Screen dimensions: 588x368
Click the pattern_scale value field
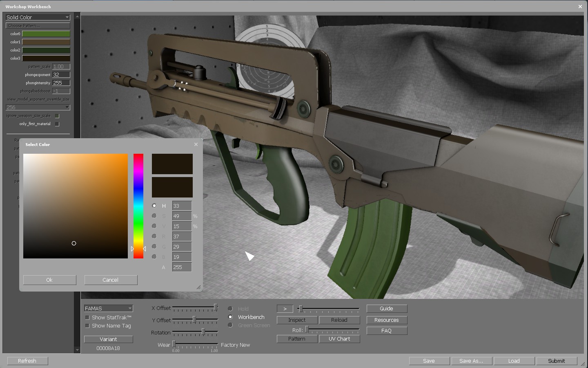(61, 66)
